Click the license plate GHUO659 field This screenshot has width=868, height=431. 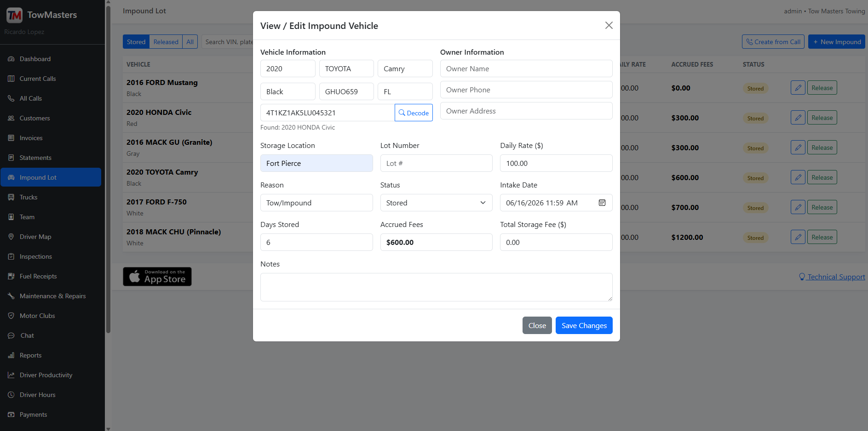346,91
